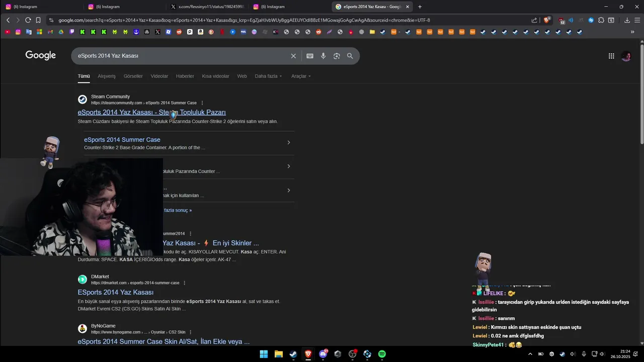Bookmark this page
Image resolution: width=644 pixels, height=362 pixels.
click(x=38, y=20)
